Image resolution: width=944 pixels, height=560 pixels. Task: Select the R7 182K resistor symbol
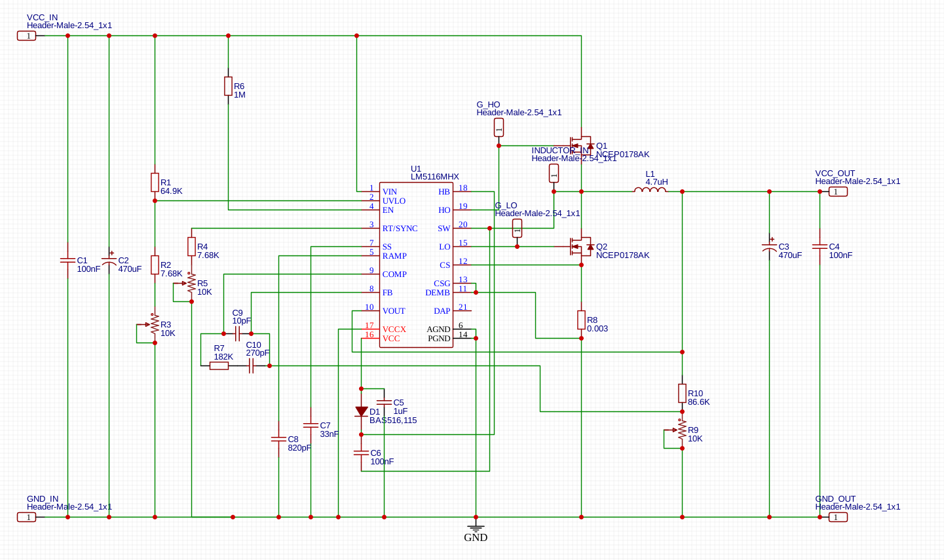219,365
